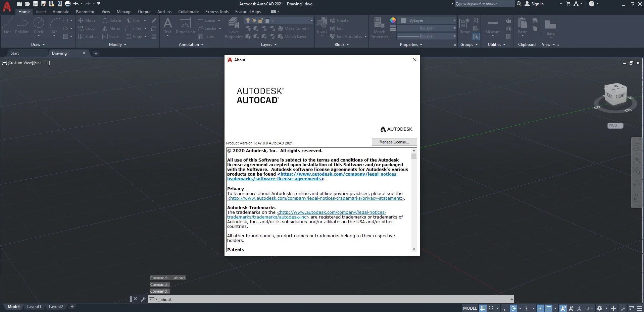644x312 pixels.
Task: Expand the Annotation panel
Action: point(191,45)
